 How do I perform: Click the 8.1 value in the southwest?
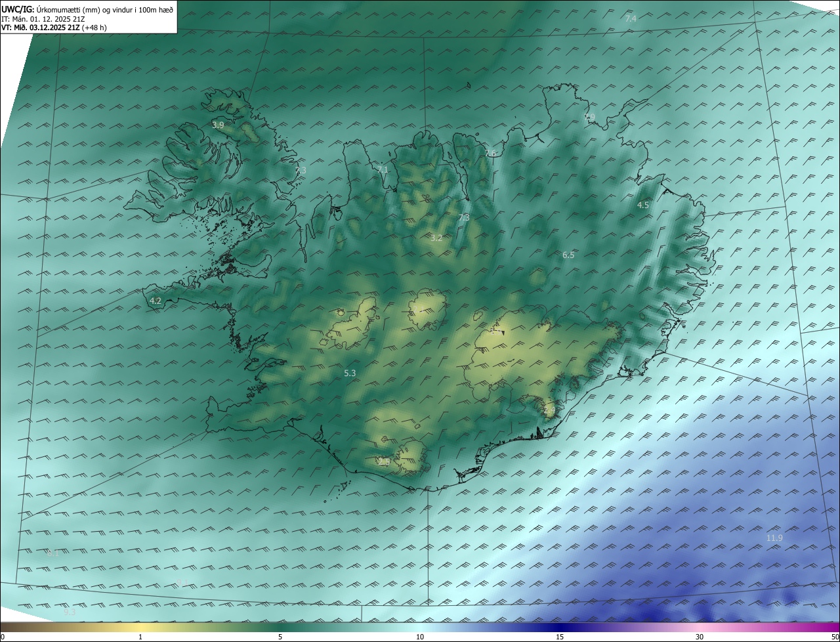(52, 553)
